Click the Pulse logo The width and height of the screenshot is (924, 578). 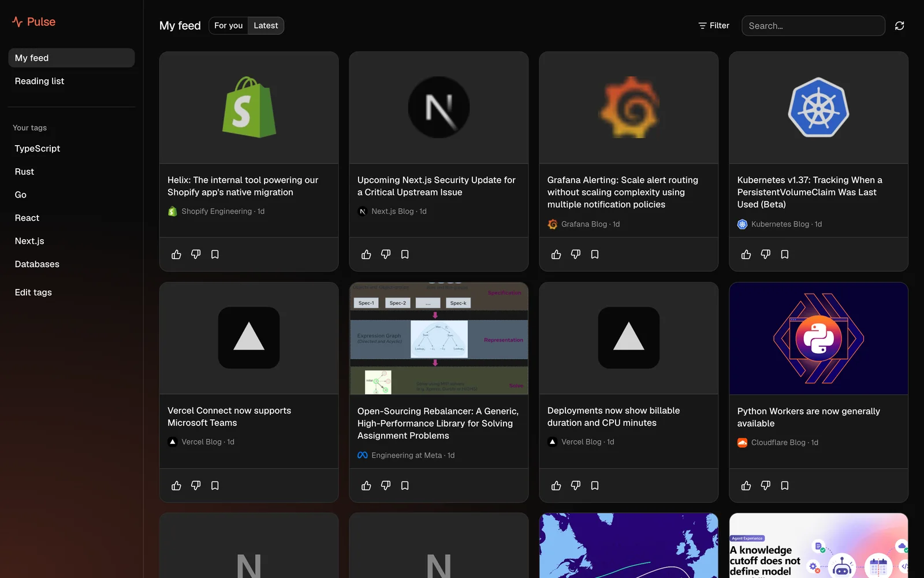coord(33,22)
